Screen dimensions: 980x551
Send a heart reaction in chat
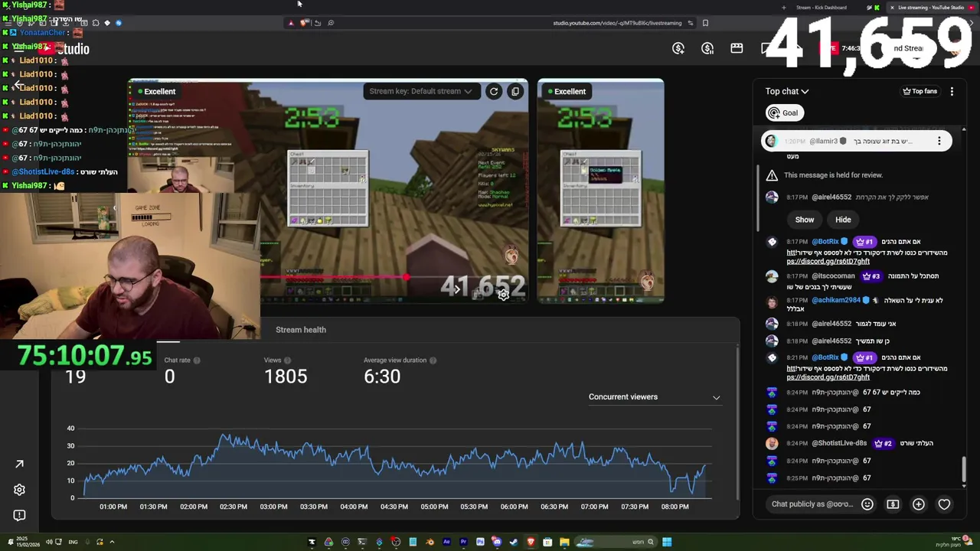[944, 504]
